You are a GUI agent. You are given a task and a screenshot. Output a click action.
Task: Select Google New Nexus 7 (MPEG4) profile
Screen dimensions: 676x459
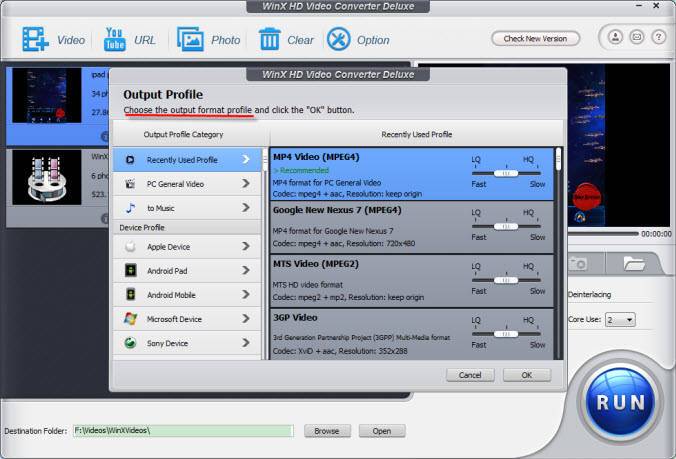click(x=411, y=227)
